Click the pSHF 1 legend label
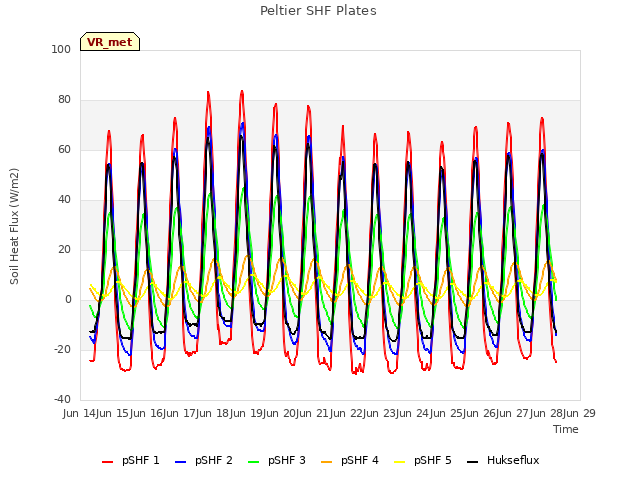Screen dimensions: 640x480 (x=140, y=460)
